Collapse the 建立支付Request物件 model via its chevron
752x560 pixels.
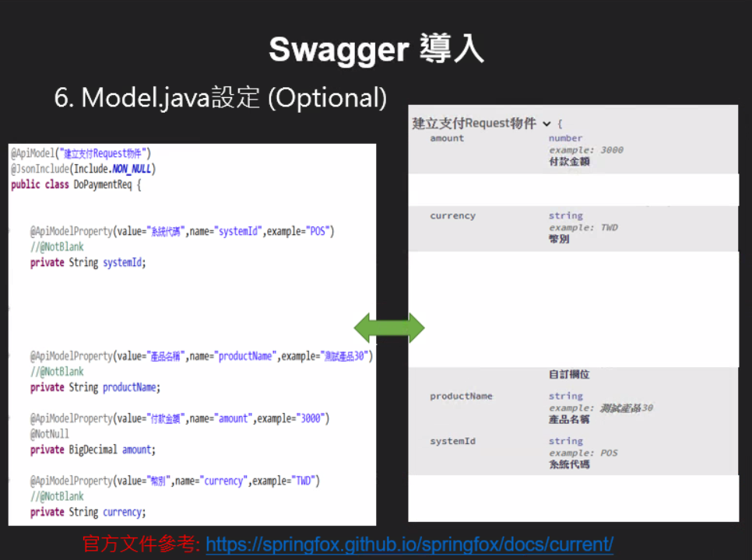click(x=547, y=123)
